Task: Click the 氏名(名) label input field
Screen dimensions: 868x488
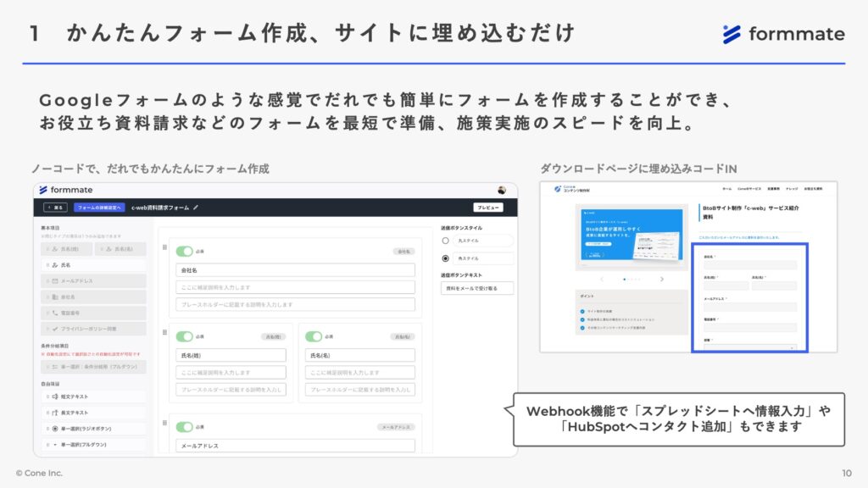Action: click(359, 355)
